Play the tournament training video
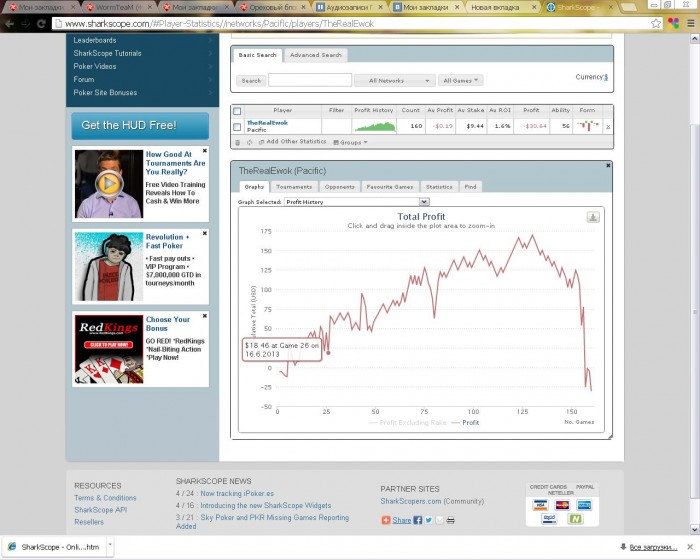This screenshot has width=700, height=560. tap(108, 183)
